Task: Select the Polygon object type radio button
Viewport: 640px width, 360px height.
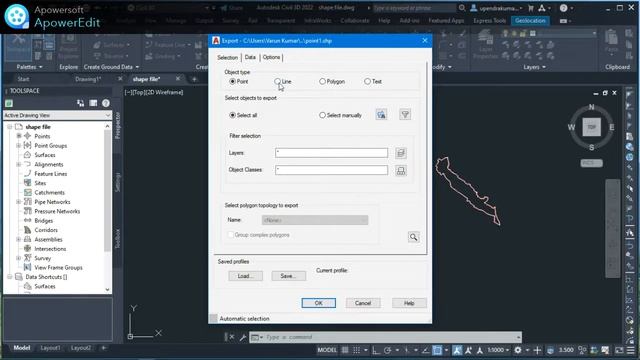Action: [322, 82]
